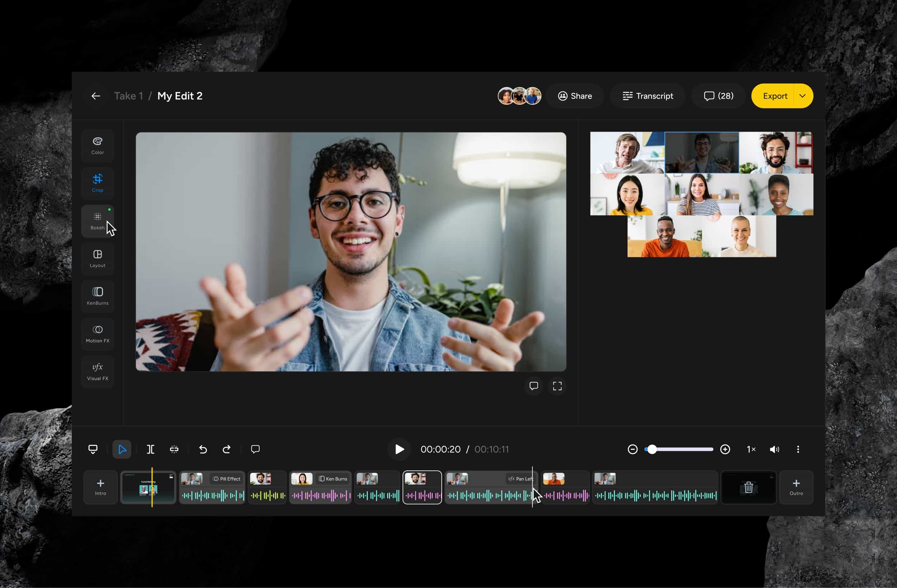Viewport: 897px width, 588px height.
Task: Open the Layout tool
Action: [97, 259]
